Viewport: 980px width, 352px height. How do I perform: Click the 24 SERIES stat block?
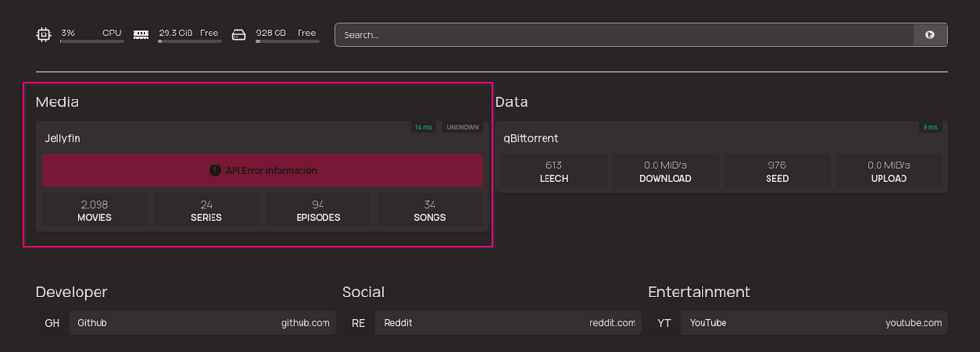207,209
